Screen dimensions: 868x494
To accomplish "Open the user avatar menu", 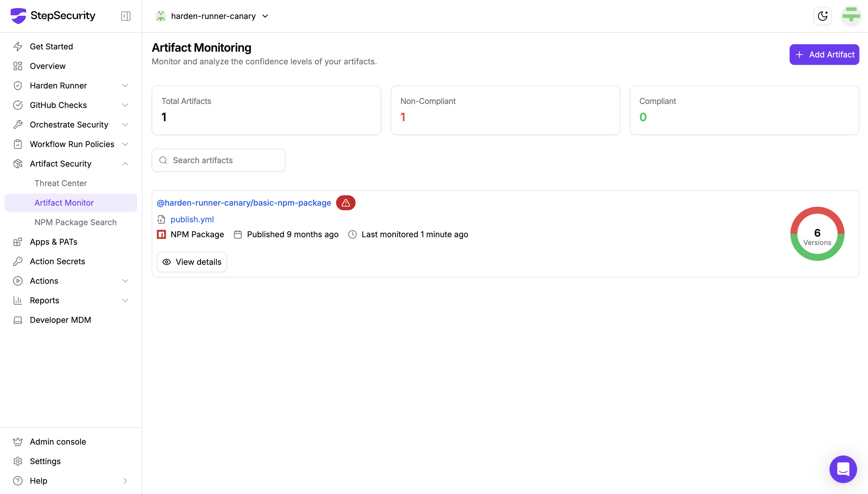I will (851, 16).
